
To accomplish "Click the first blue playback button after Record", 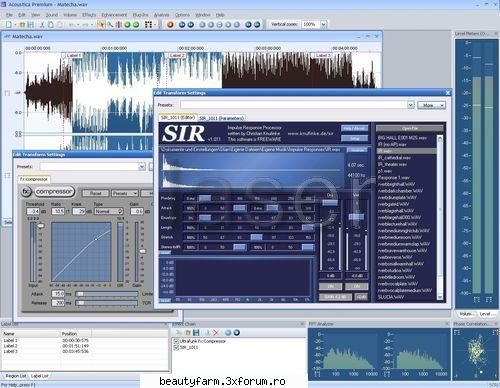I will click(182, 25).
